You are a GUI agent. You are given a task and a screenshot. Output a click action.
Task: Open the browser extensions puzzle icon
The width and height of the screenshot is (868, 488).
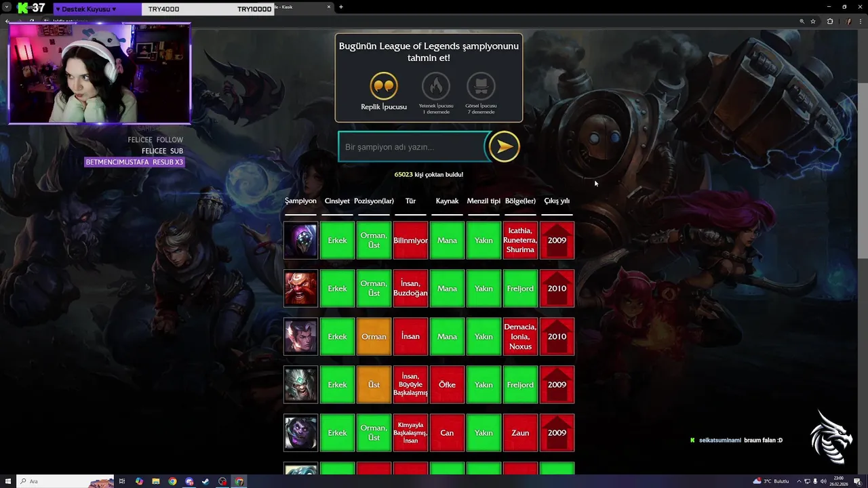click(830, 21)
